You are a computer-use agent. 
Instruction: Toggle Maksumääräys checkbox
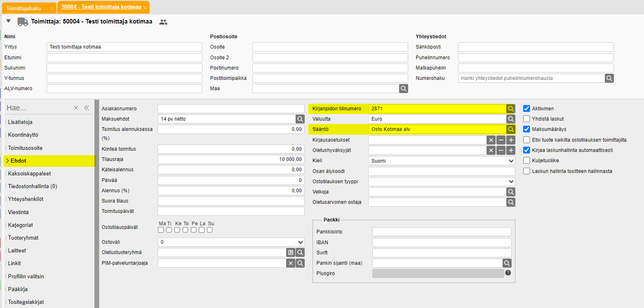coord(526,129)
